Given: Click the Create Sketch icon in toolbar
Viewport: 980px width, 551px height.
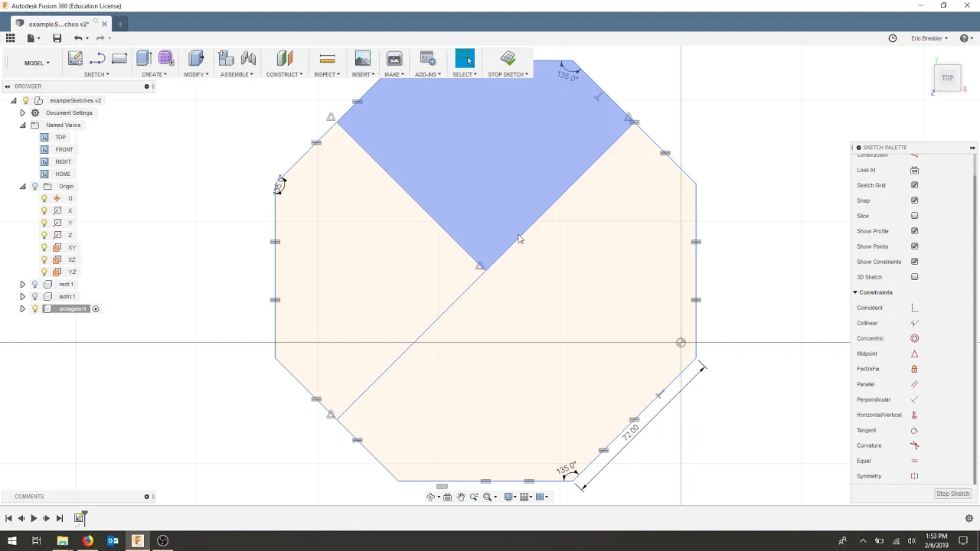Looking at the screenshot, I should pos(75,58).
